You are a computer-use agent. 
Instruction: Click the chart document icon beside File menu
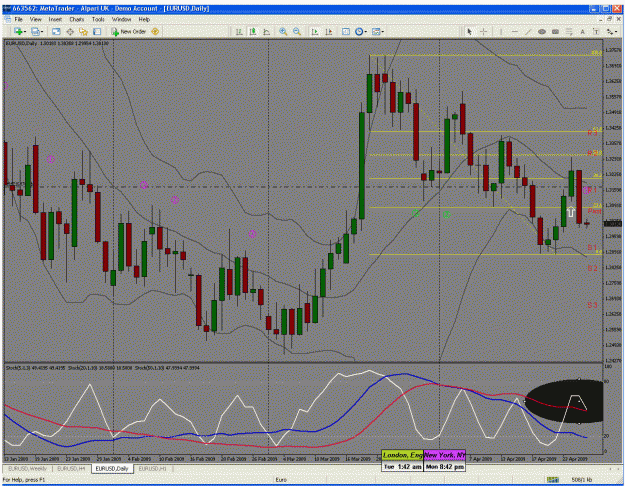(x=8, y=19)
